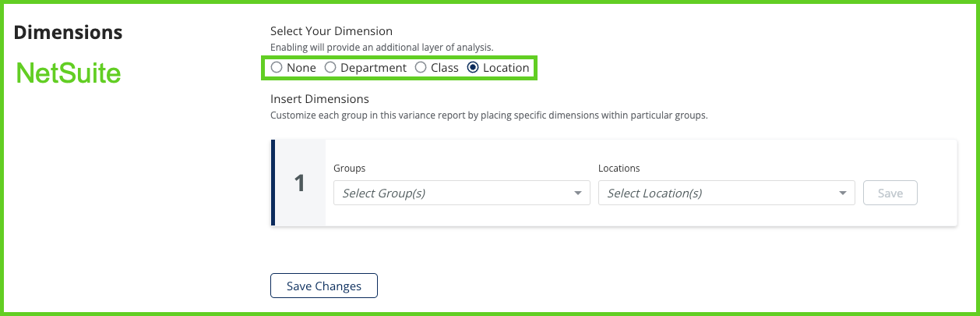Click the Dimensions section heading
Screen dimensions: 980x316
tap(69, 33)
